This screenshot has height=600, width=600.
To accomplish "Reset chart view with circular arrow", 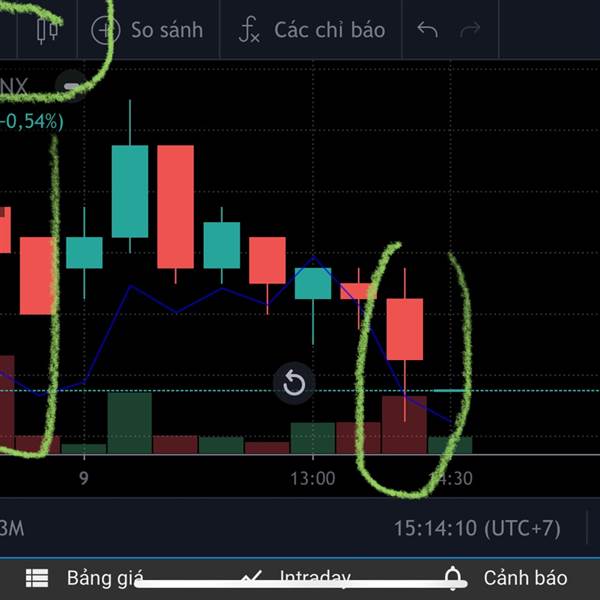I will 294,383.
